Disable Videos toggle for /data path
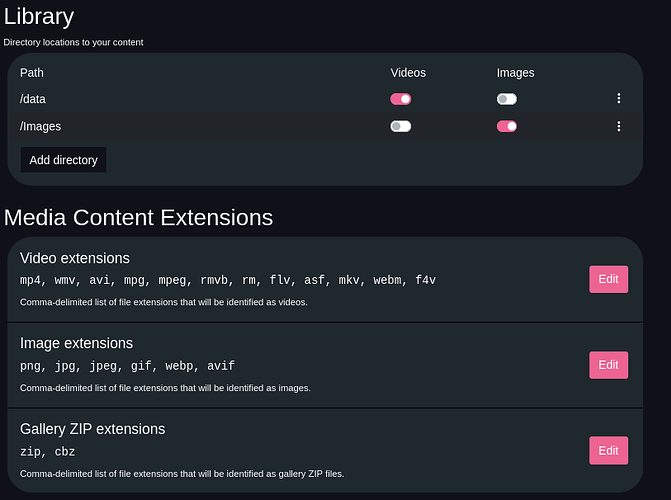671x500 pixels. 401,99
